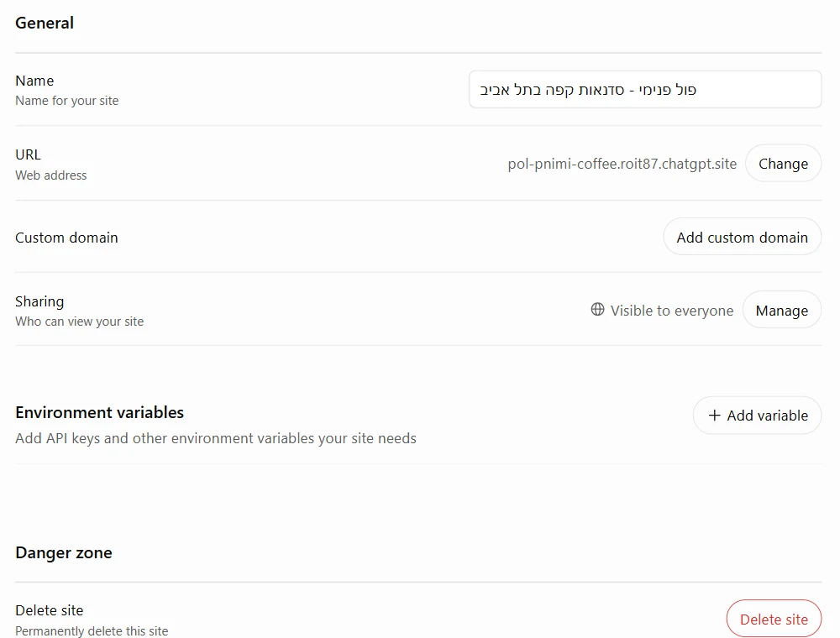The height and width of the screenshot is (638, 840).
Task: Open Add custom domain
Action: (742, 237)
